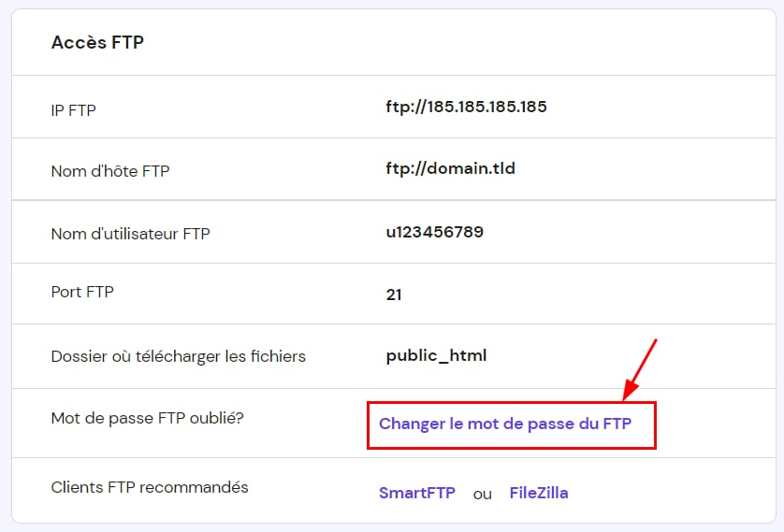Select the FTP username u123456789
Screen dimensions: 784x532
(434, 232)
